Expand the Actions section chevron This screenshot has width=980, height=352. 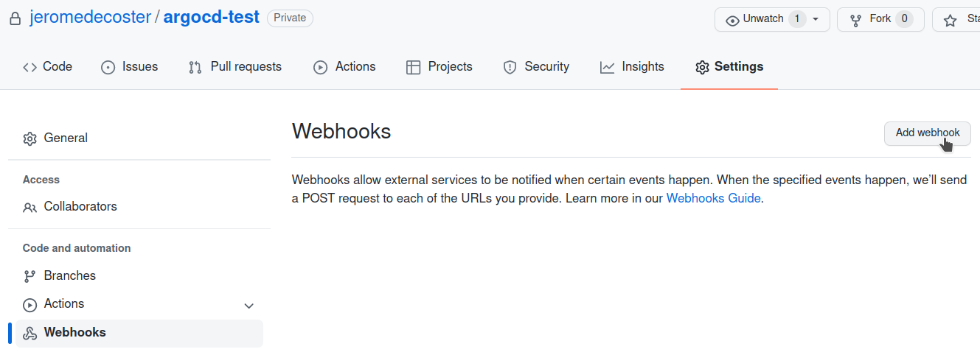click(249, 306)
